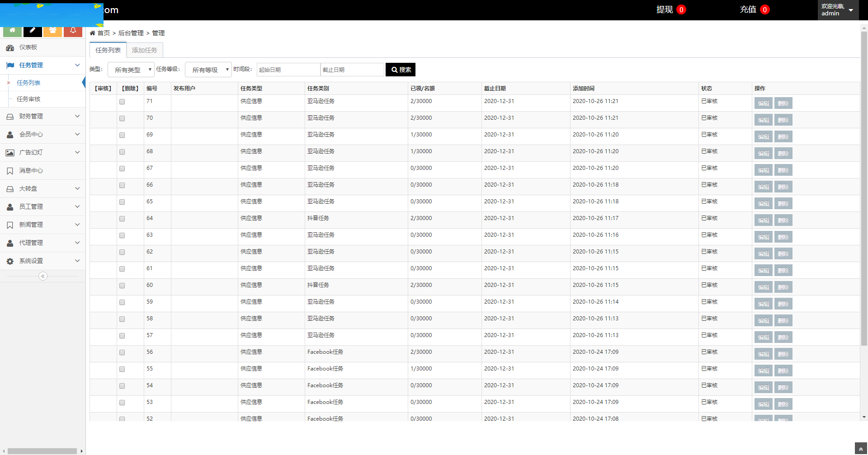Click the 编辑 button for task 71
The image size is (868, 455).
(763, 103)
